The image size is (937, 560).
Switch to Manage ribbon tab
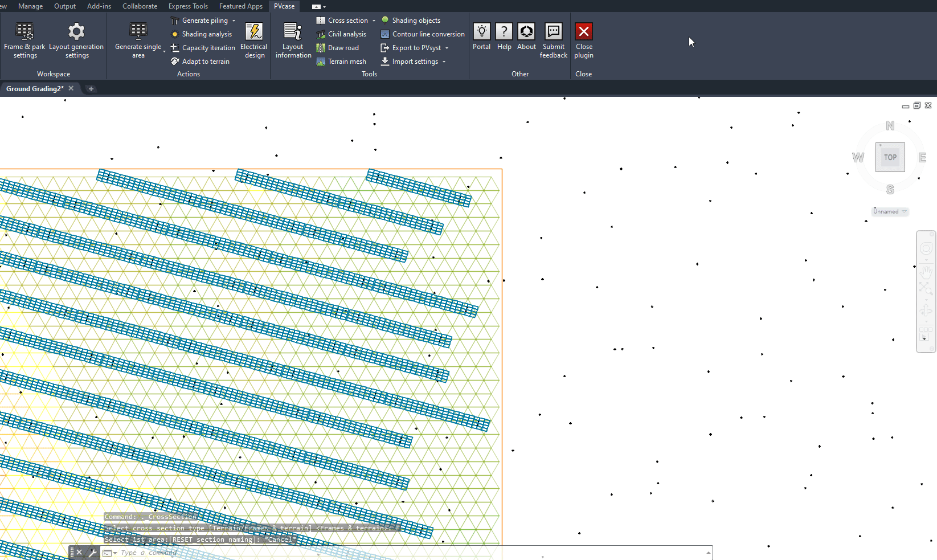click(31, 6)
